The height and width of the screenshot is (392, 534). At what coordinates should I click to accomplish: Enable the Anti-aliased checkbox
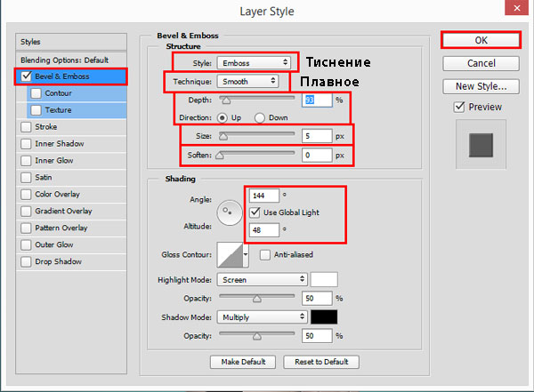(x=265, y=254)
